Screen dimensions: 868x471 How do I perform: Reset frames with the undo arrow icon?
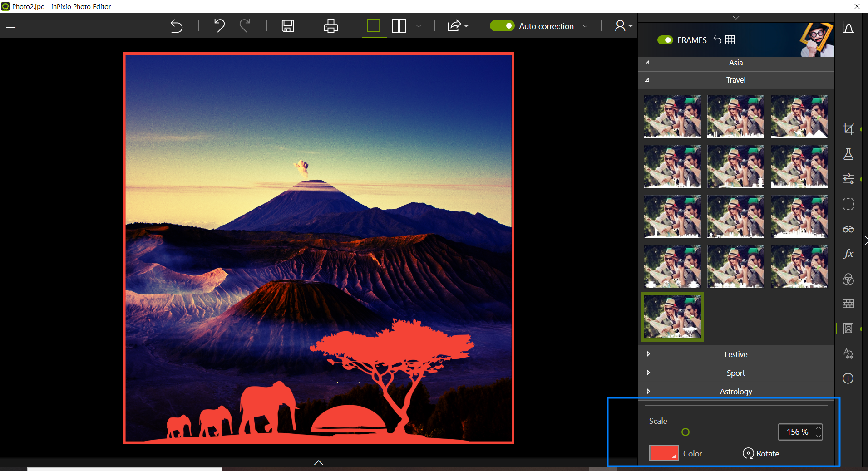[x=717, y=40]
